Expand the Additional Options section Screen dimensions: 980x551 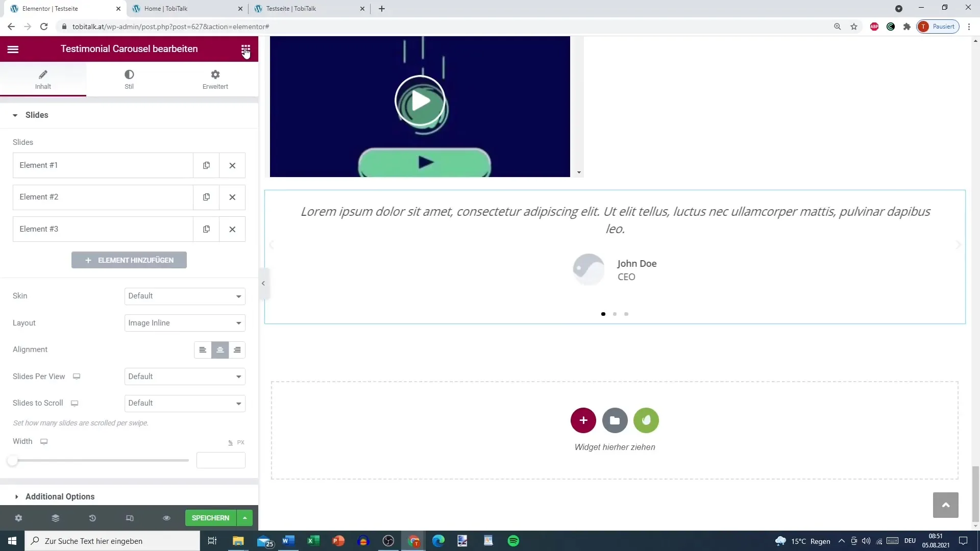click(x=60, y=496)
